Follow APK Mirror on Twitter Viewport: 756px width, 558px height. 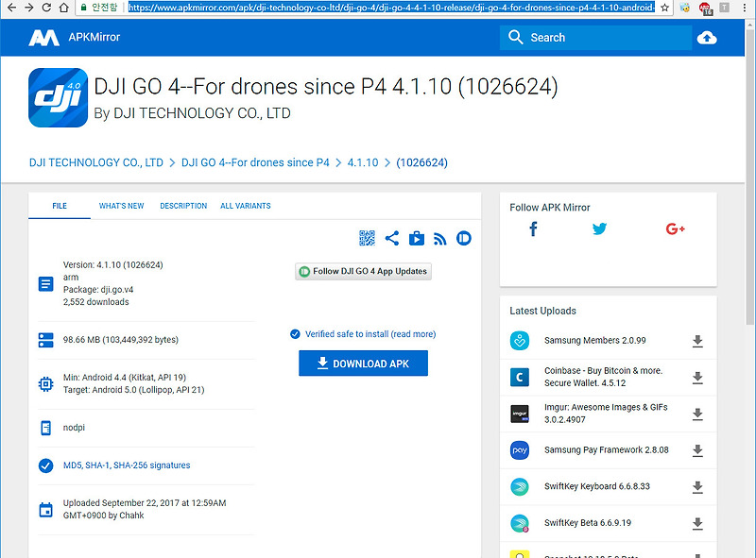pyautogui.click(x=599, y=228)
